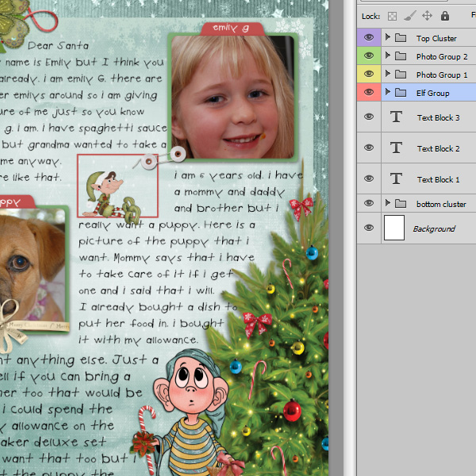Click the Text Block 3 type icon

pyautogui.click(x=396, y=117)
